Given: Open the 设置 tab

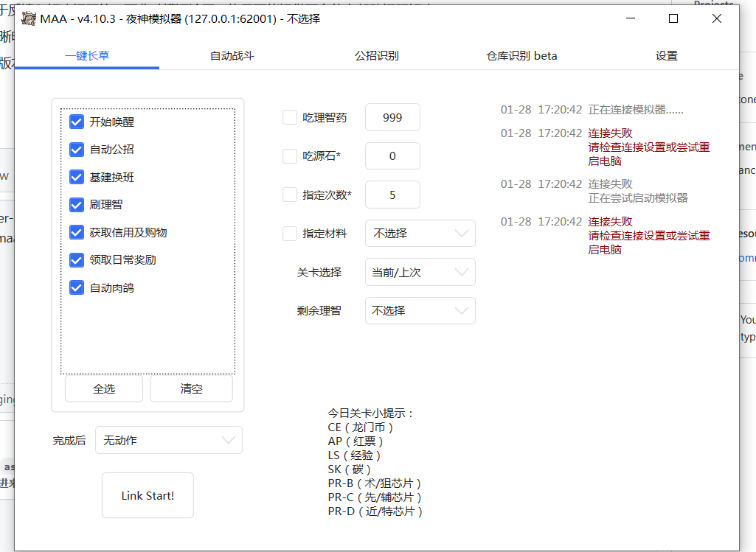Looking at the screenshot, I should tap(666, 56).
